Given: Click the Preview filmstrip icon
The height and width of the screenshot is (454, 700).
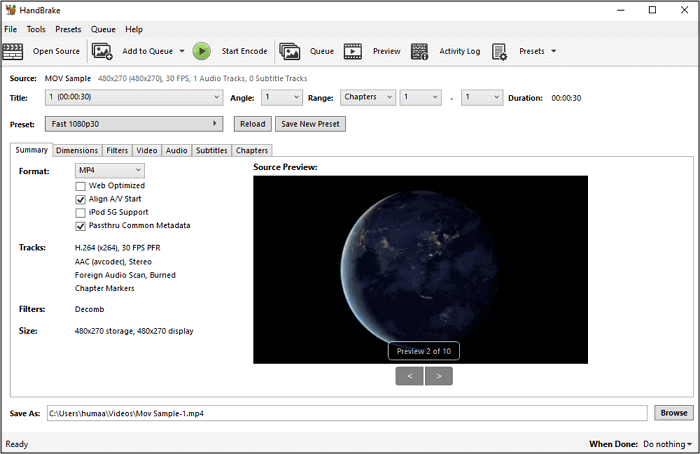Looking at the screenshot, I should pyautogui.click(x=353, y=51).
